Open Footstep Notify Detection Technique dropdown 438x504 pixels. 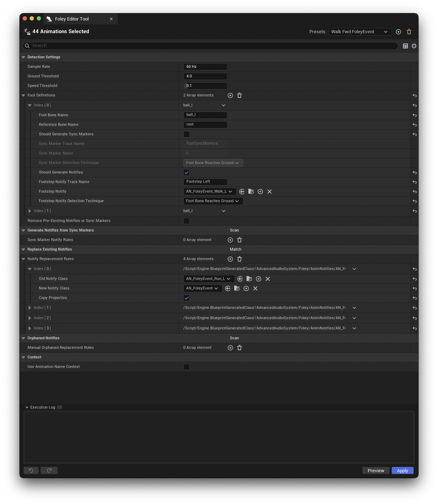213,201
